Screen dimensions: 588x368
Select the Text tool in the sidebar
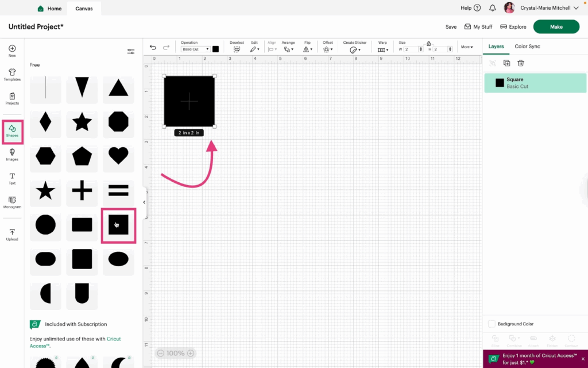tap(12, 179)
